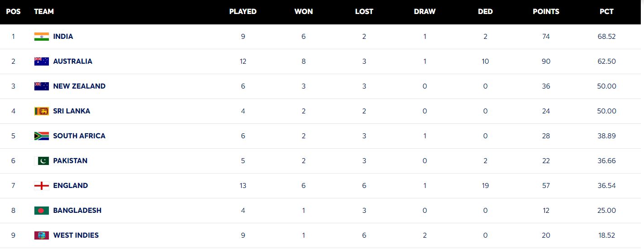Viewport: 644px width, 249px height.
Task: Click the England flag icon
Action: 42,186
